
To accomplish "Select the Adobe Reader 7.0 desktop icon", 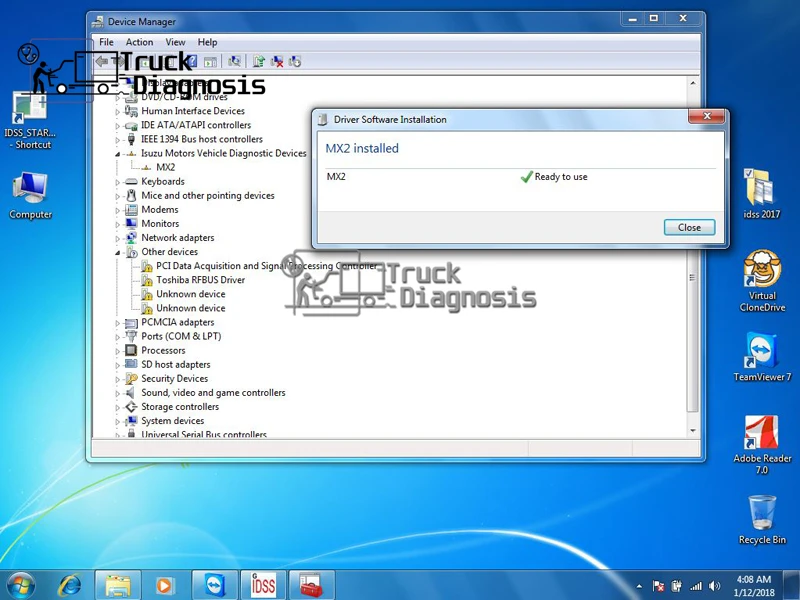I will (x=762, y=444).
